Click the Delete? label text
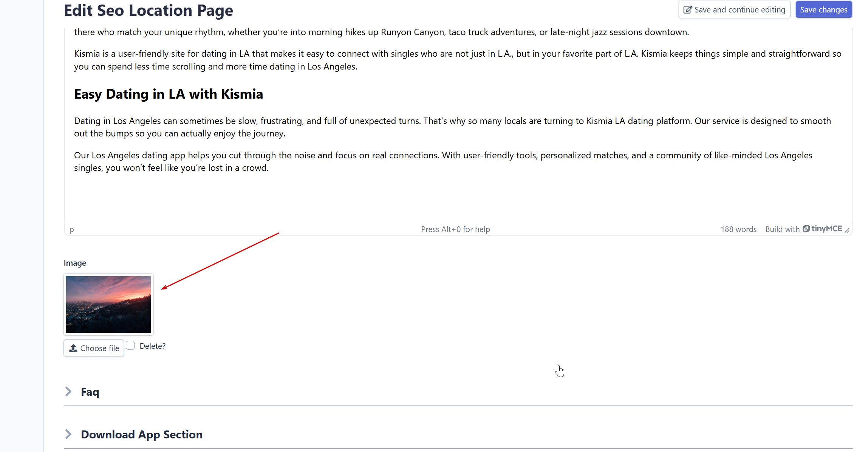This screenshot has width=868, height=452. coord(152,346)
